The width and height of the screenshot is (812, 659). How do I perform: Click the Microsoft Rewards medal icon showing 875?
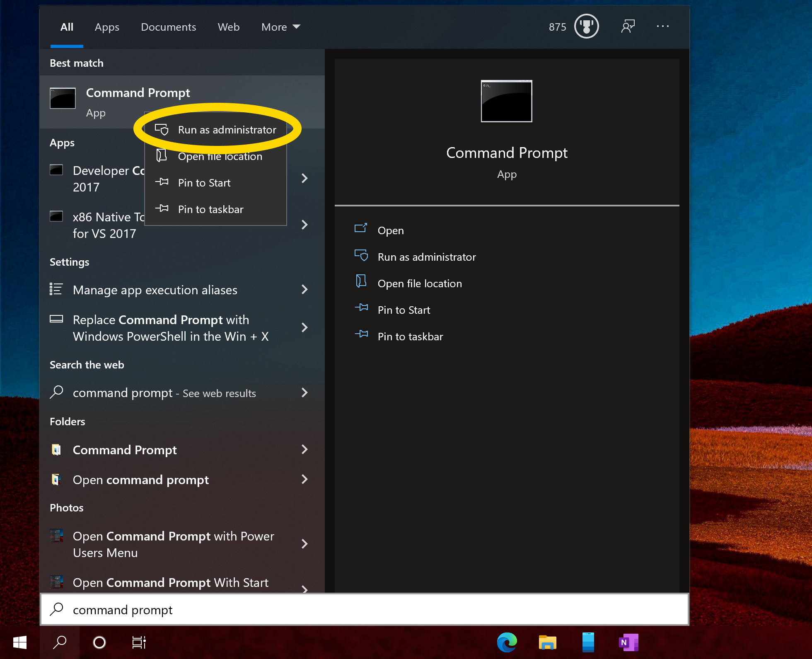tap(586, 26)
